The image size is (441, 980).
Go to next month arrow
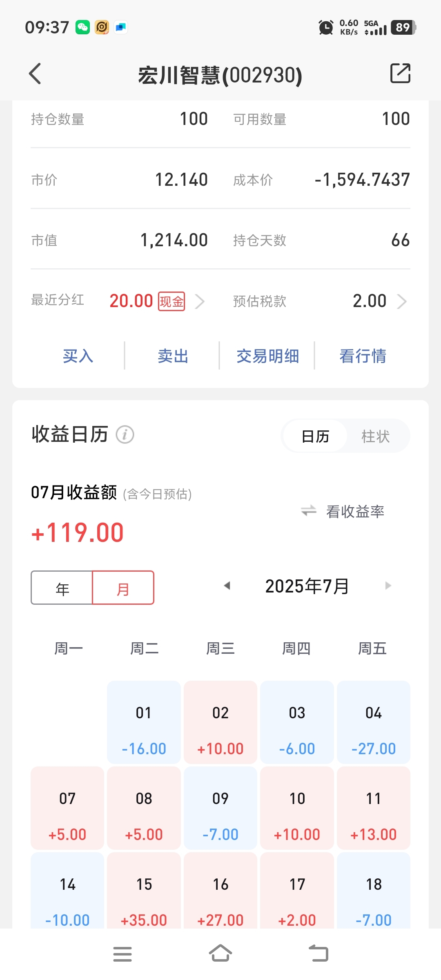(388, 586)
